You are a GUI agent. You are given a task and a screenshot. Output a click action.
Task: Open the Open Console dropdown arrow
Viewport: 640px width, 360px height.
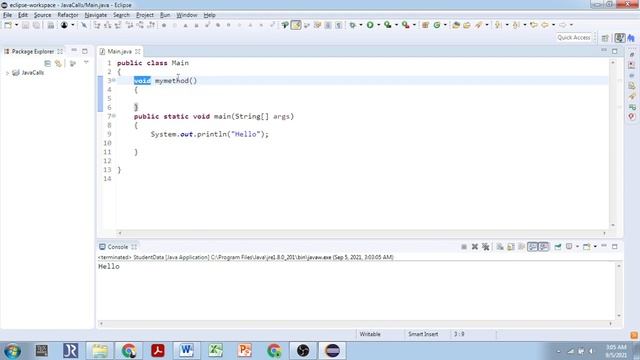click(x=595, y=247)
